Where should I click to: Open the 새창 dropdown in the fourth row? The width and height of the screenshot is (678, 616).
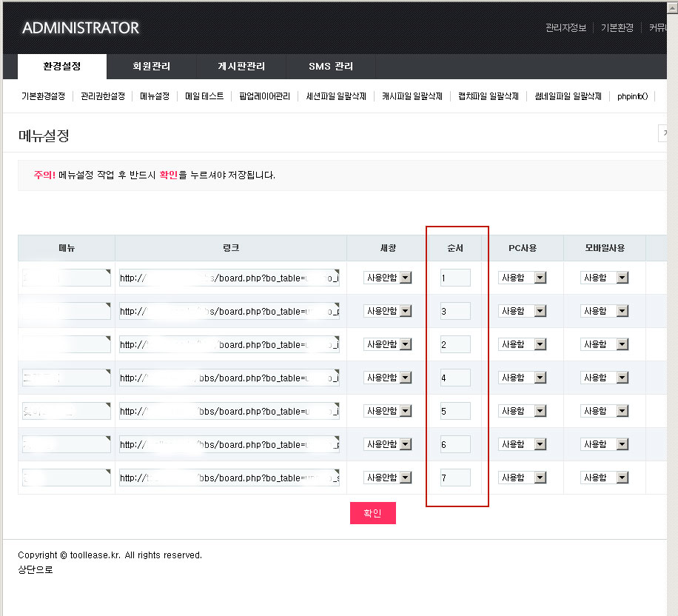388,378
